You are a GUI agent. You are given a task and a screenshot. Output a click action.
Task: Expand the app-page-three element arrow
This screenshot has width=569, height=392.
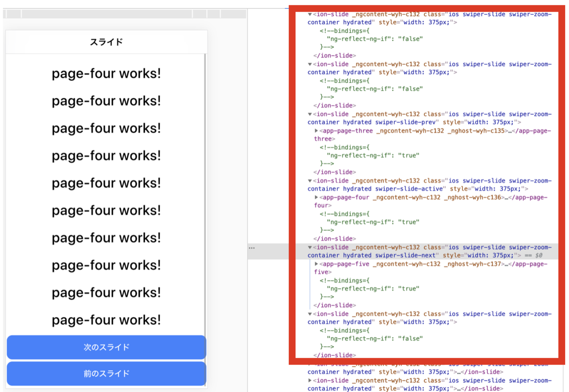(x=317, y=131)
